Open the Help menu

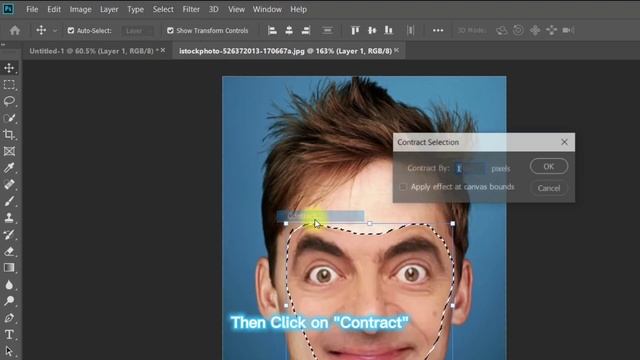298,9
